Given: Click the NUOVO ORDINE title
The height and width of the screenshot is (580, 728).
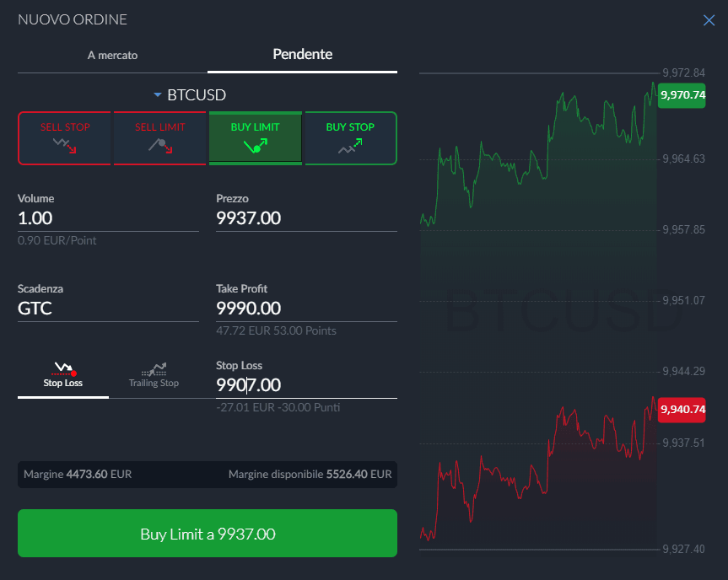Looking at the screenshot, I should click(73, 19).
